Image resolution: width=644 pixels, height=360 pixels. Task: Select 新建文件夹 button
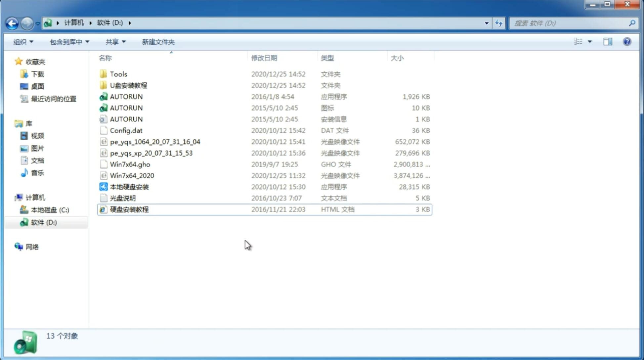pyautogui.click(x=158, y=42)
